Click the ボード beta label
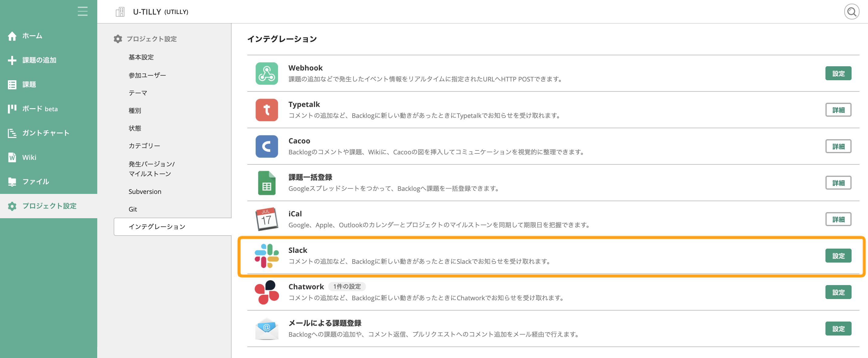 (40, 109)
